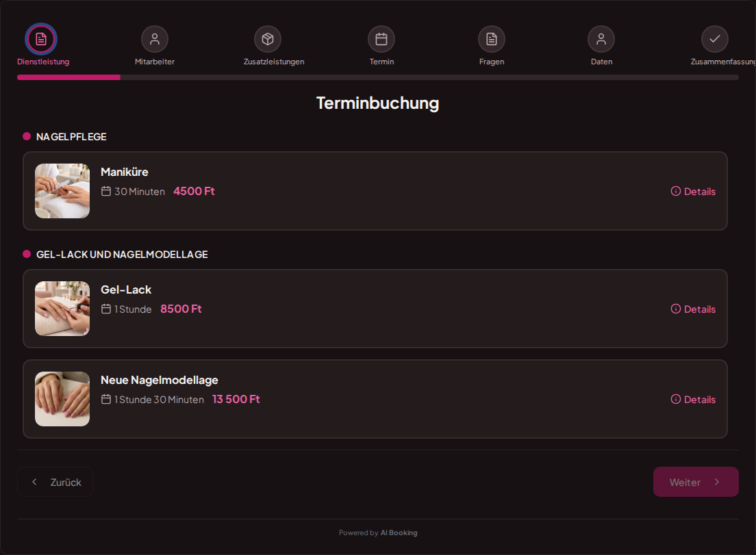Show Details for Neue Nagelmodellage
Image resolution: width=756 pixels, height=555 pixels.
(x=693, y=400)
